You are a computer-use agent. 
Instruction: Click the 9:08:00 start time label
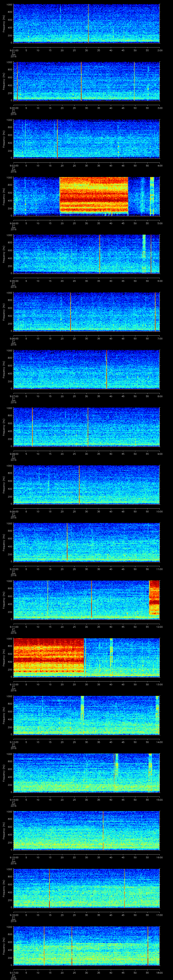click(14, 454)
